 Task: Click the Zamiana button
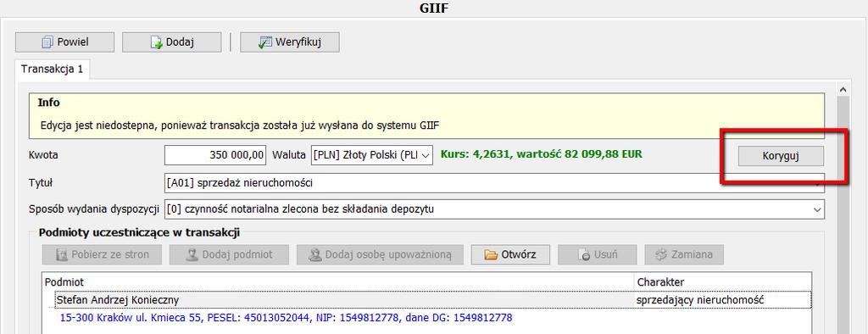[x=684, y=255]
